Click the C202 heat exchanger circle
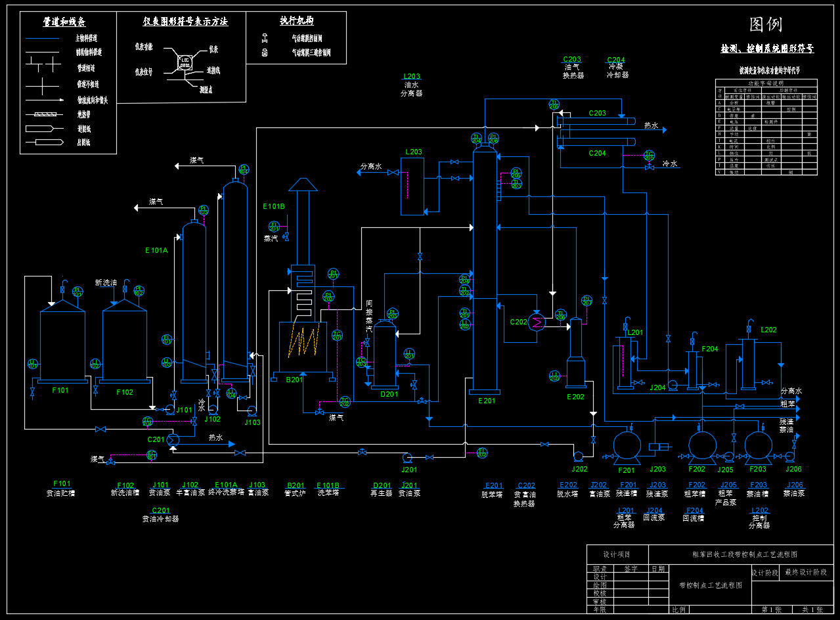This screenshot has width=840, height=620. (x=537, y=322)
